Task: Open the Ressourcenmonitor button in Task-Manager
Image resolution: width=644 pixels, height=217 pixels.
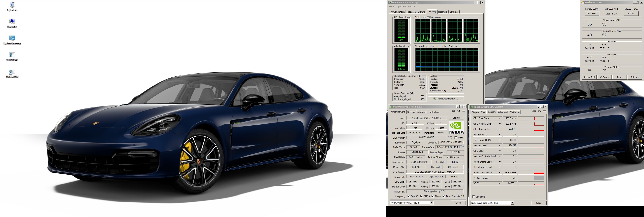Action: tap(446, 99)
